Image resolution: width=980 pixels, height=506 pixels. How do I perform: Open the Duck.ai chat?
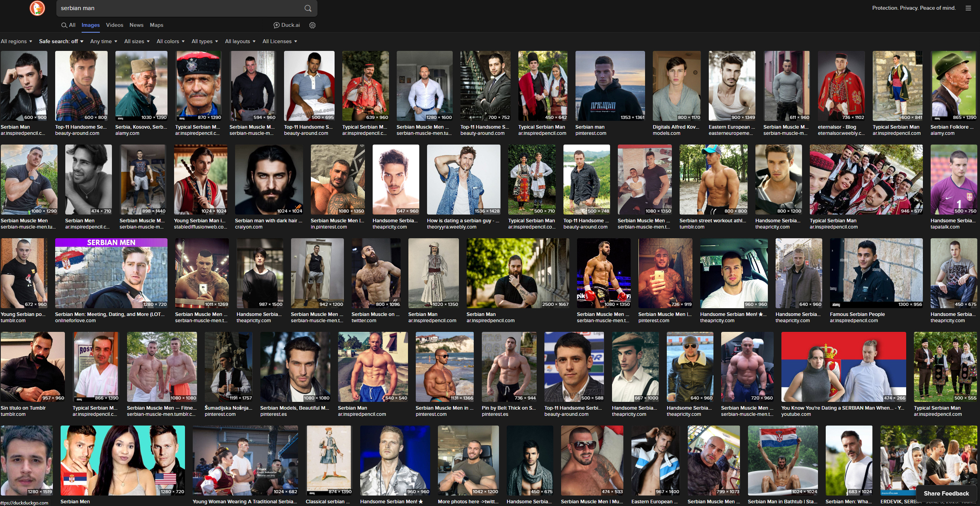[287, 25]
